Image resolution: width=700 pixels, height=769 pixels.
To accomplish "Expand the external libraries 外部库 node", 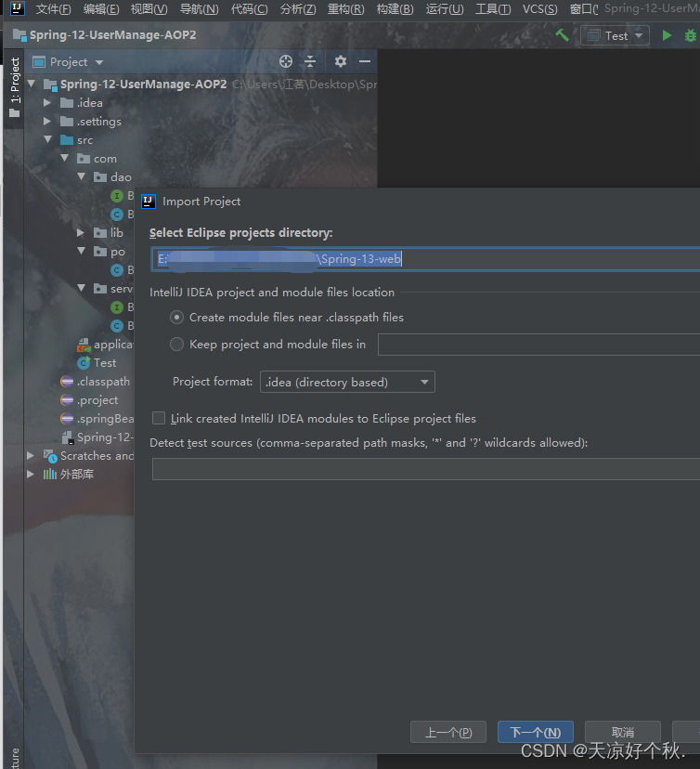I will (x=31, y=475).
